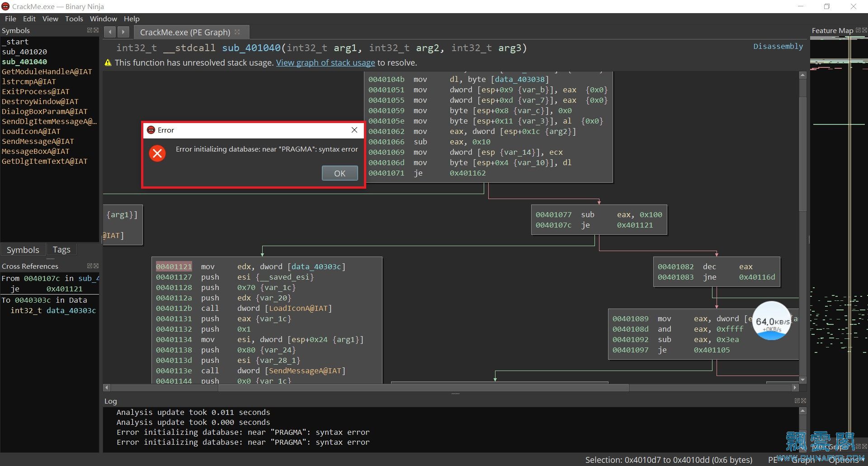
Task: Click jump target 0x401162 in graph
Action: click(x=467, y=173)
